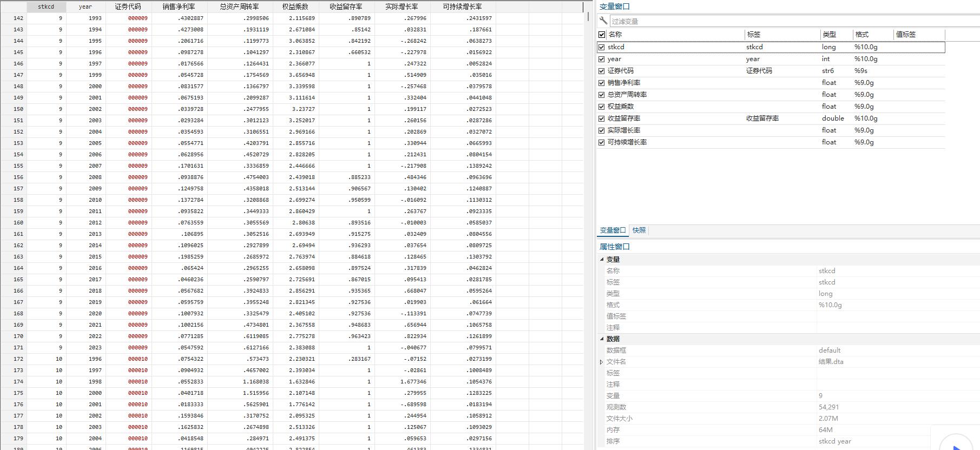The width and height of the screenshot is (980, 450).
Task: Select the 可持续增长率 column header in the data grid
Action: tap(463, 6)
